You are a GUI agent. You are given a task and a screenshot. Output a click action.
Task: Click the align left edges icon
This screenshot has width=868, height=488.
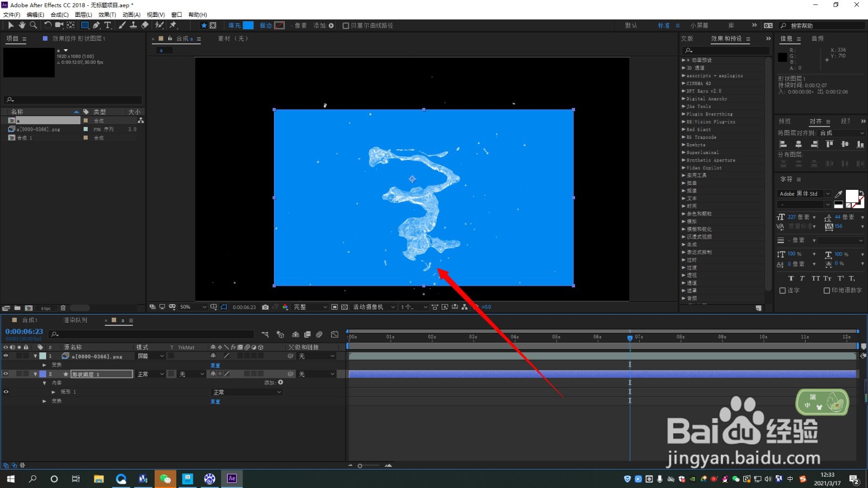pyautogui.click(x=783, y=144)
